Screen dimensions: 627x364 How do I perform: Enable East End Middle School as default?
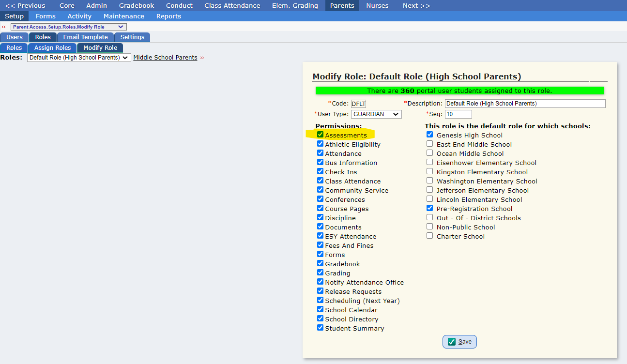(429, 144)
